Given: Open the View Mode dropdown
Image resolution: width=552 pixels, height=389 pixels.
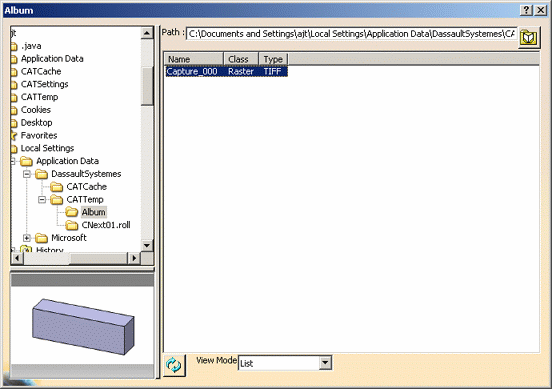Looking at the screenshot, I should [326, 362].
